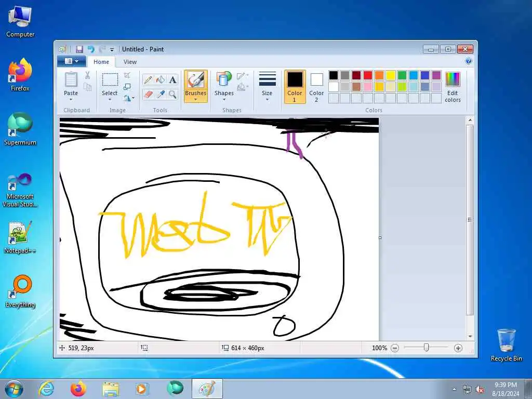This screenshot has width=532, height=399.
Task: Click the zoom in plus button
Action: point(458,348)
